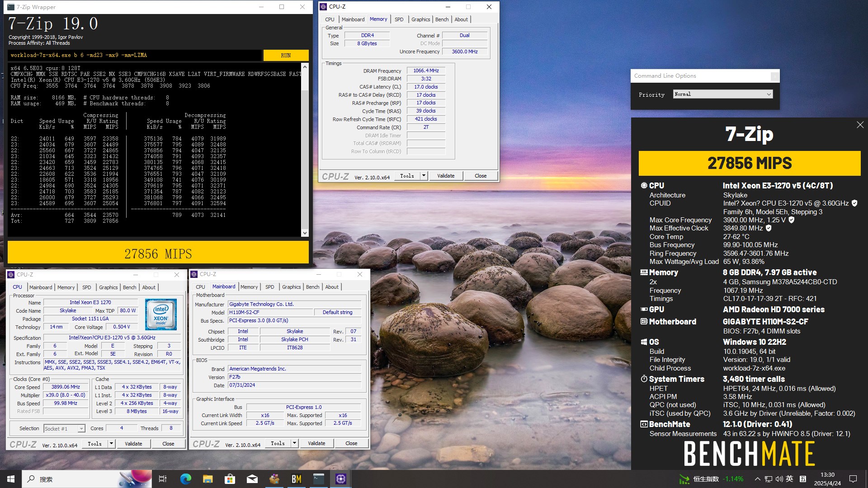Image resolution: width=868 pixels, height=488 pixels.
Task: Expand Tools arrow in Mainboard CPU-Z window
Action: tap(294, 443)
